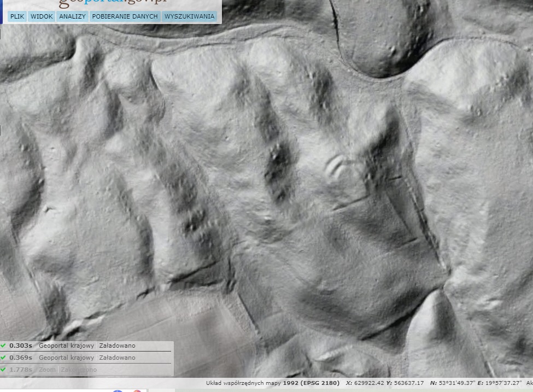Click the green checkmark beside 1.778s
Viewport: 533px width, 392px height.
pyautogui.click(x=3, y=370)
